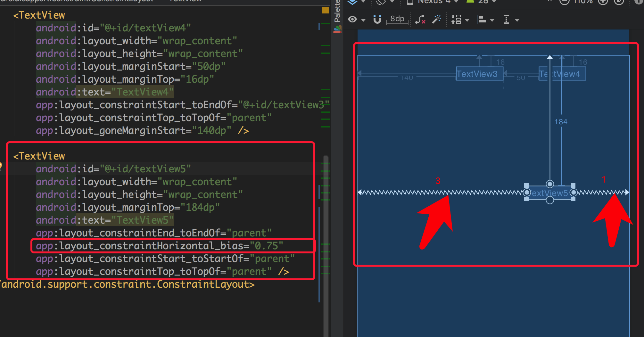This screenshot has height=337, width=644.
Task: Click the android:text="TextView5" line
Action: [105, 220]
